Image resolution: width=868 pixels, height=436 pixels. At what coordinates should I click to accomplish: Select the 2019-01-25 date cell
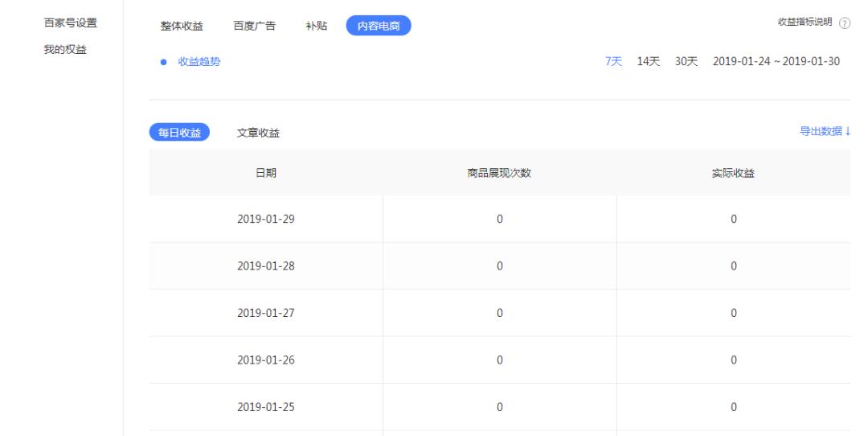click(x=266, y=407)
